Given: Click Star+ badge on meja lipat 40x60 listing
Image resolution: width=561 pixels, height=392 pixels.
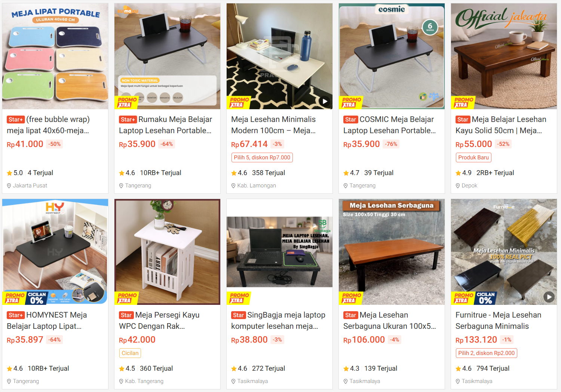Looking at the screenshot, I should pyautogui.click(x=16, y=120).
